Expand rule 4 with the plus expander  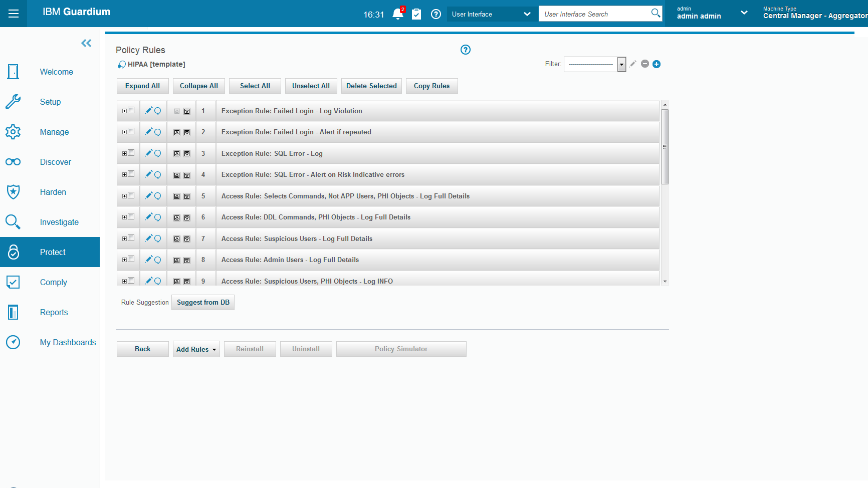point(124,174)
